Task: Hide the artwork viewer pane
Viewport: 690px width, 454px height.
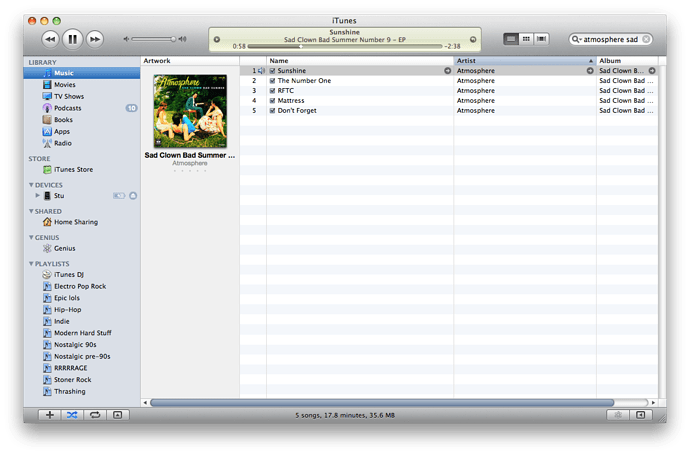Action: point(117,414)
